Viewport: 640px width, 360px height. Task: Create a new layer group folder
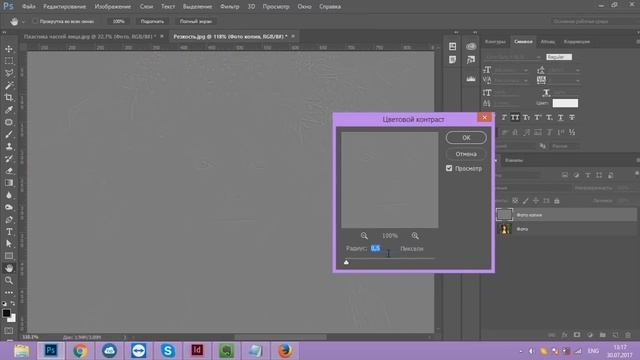pyautogui.click(x=602, y=335)
